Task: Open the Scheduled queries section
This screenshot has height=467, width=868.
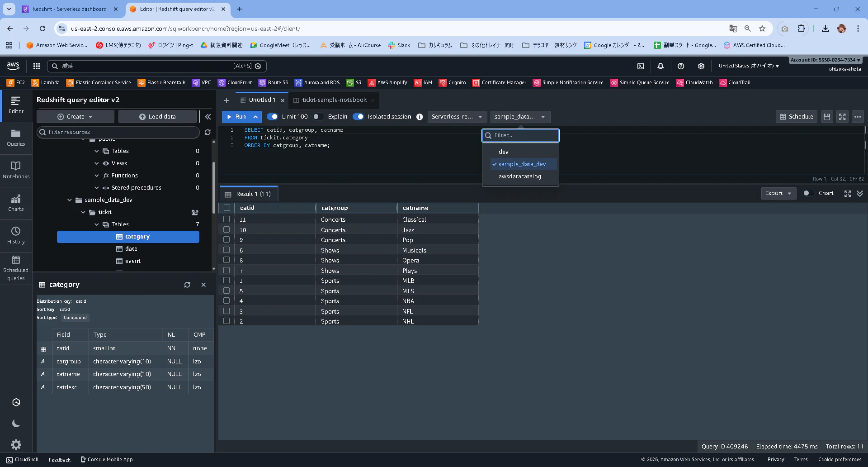Action: (x=16, y=268)
